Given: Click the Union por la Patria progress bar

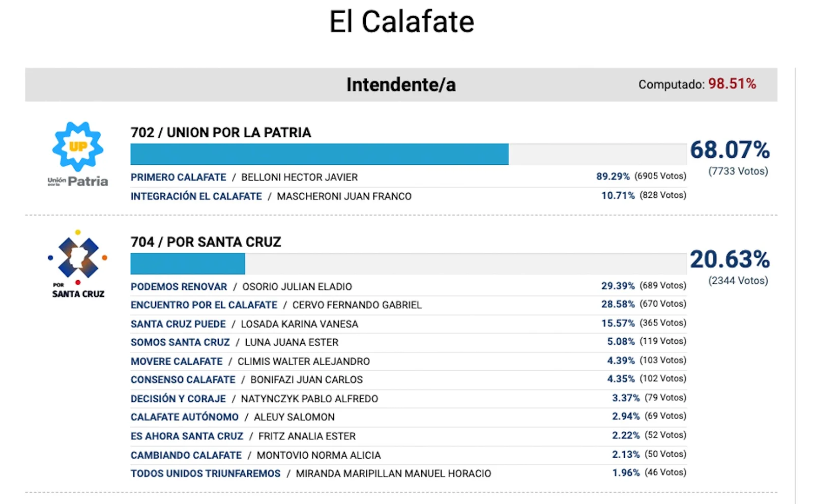Looking at the screenshot, I should click(x=409, y=154).
